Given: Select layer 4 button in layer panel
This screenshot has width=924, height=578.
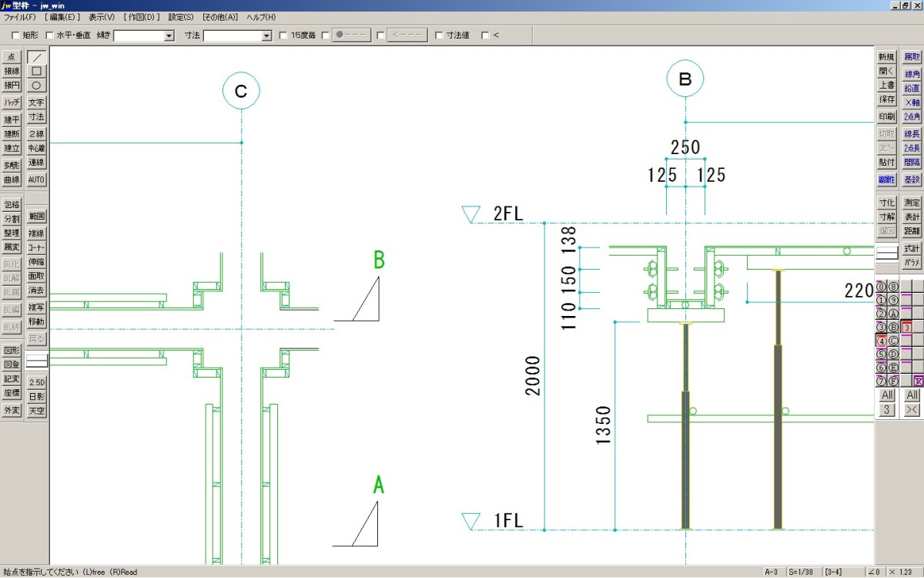Looking at the screenshot, I should pos(881,341).
